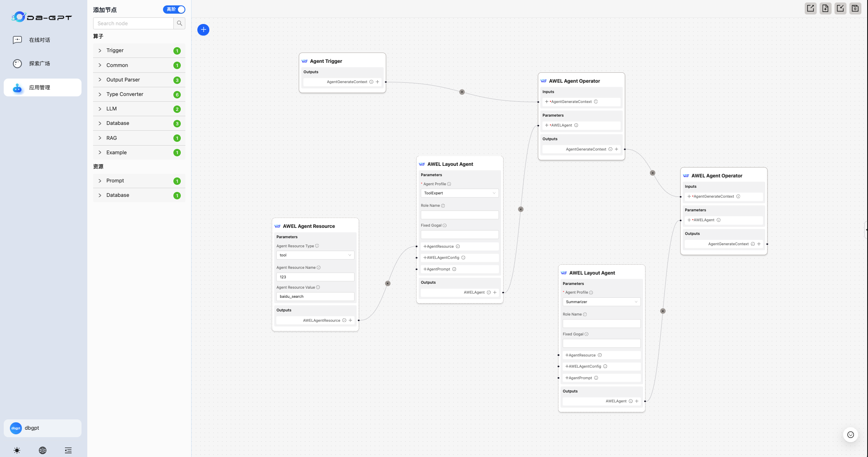Click the save flow floppy disk icon
The image size is (868, 457).
855,8
